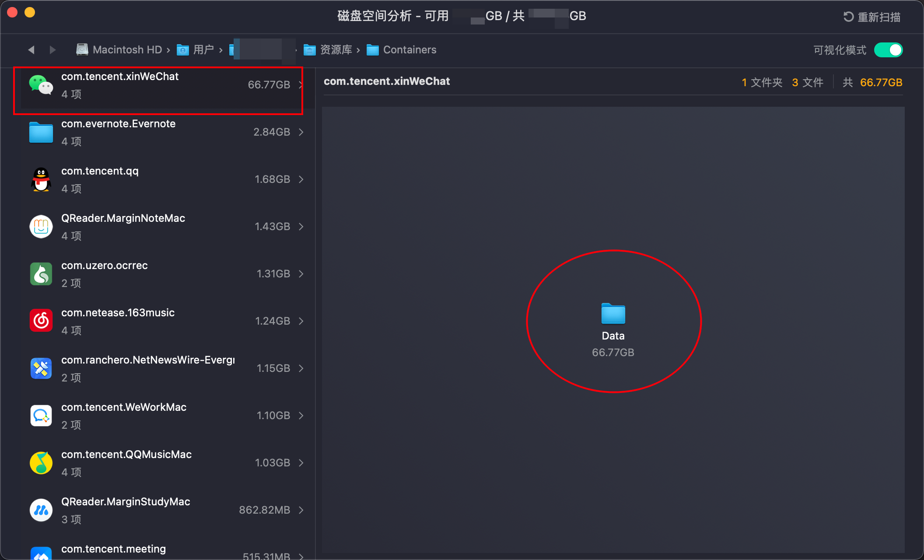Expand com.netease.163music with its chevron

click(301, 321)
